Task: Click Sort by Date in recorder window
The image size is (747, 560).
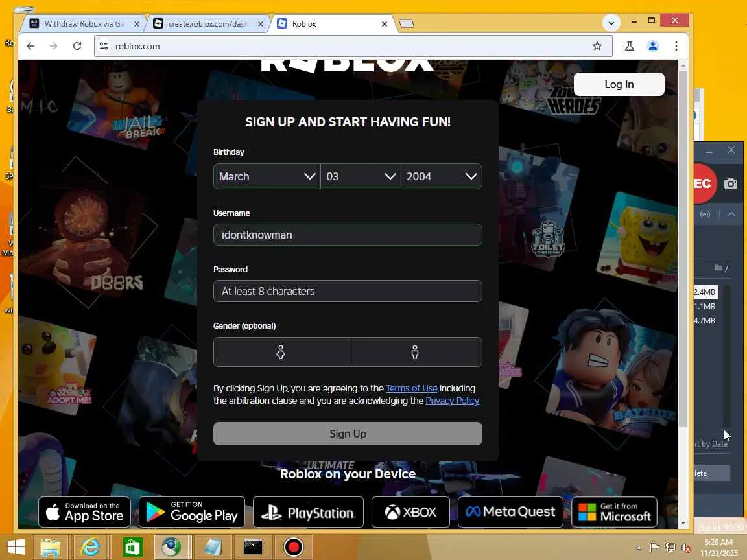Action: coord(711,444)
